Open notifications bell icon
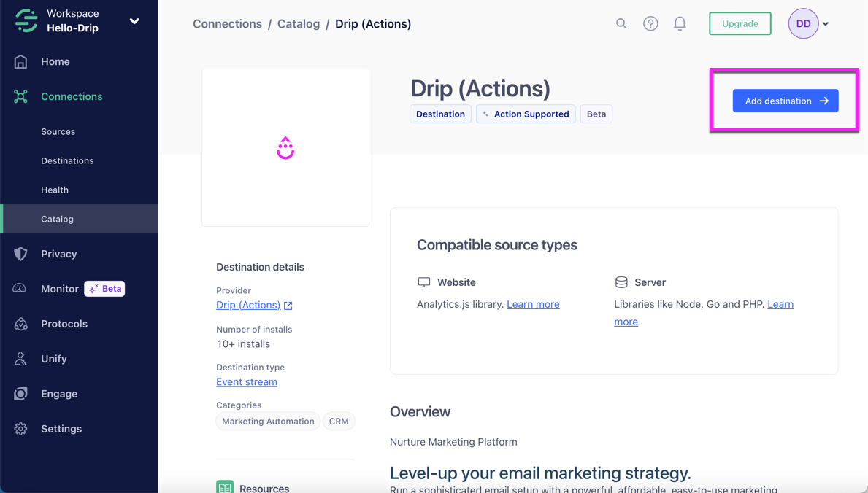The width and height of the screenshot is (868, 493). (680, 23)
